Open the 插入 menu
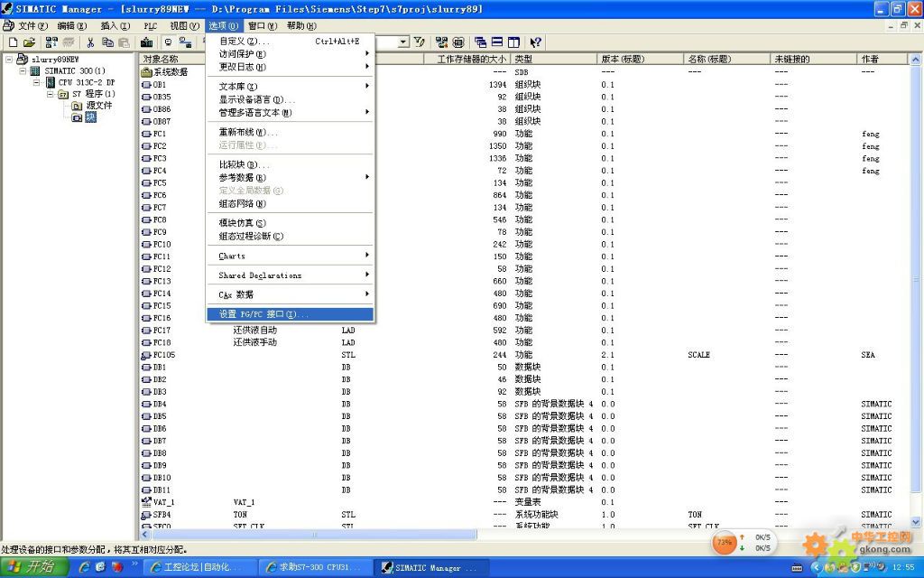 pos(115,26)
